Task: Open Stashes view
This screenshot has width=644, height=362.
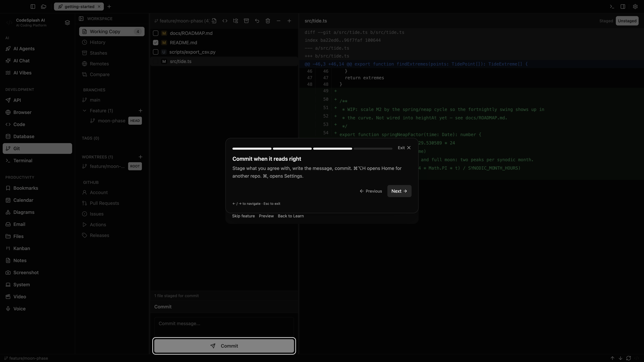Action: (112, 53)
